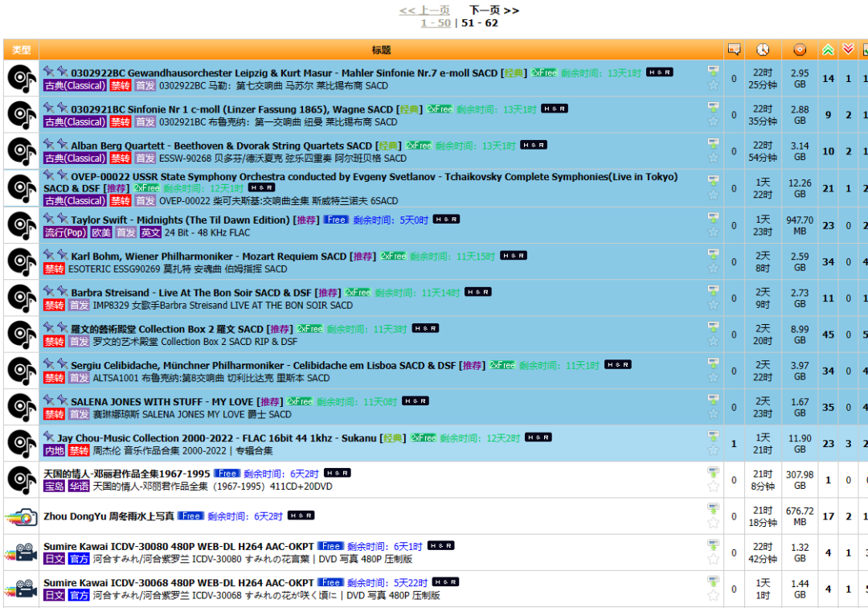Bookmark the 天国的情人-邓丽君 torrent star
The image size is (868, 608).
(713, 487)
